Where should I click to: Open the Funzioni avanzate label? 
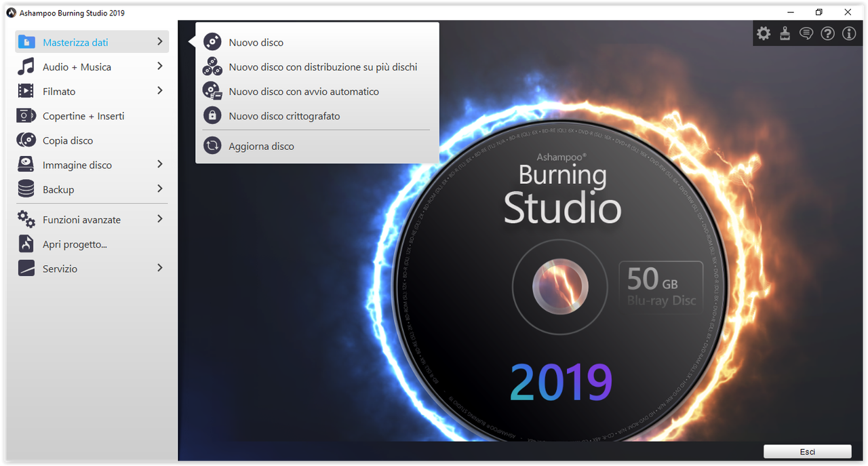click(81, 219)
